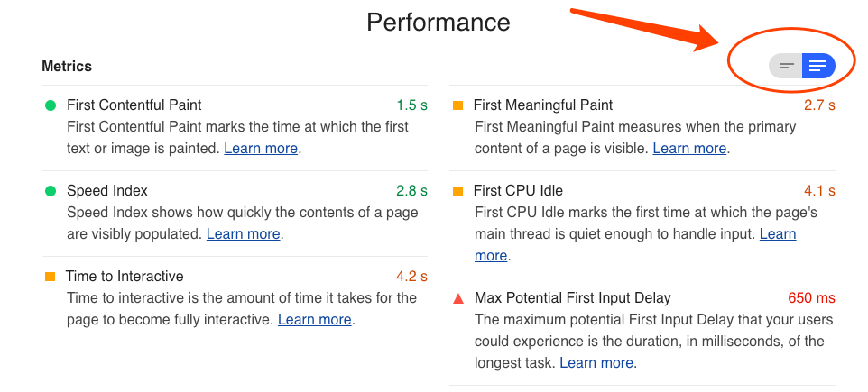Open Learn more link for Speed Index
This screenshot has height=392, width=868.
[x=243, y=234]
